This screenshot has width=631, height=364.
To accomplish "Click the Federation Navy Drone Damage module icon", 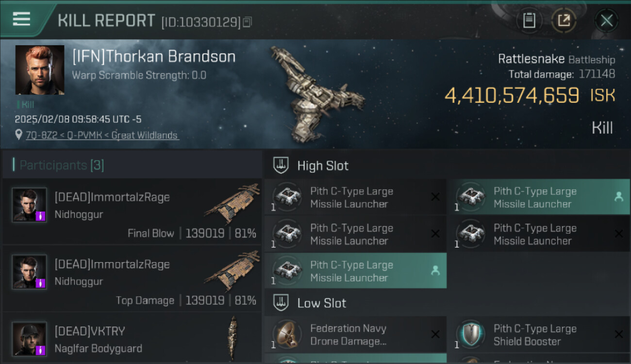I will (287, 335).
